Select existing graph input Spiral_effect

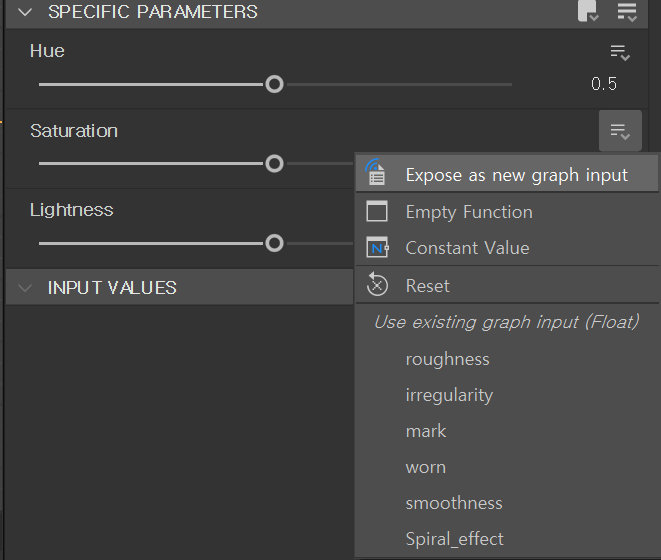507,539
